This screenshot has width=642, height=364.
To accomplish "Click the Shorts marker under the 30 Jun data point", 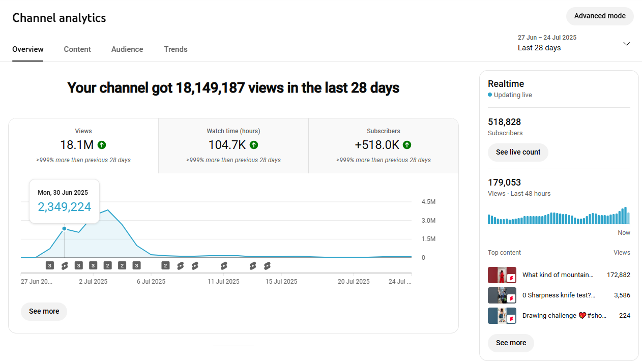I will coord(64,265).
